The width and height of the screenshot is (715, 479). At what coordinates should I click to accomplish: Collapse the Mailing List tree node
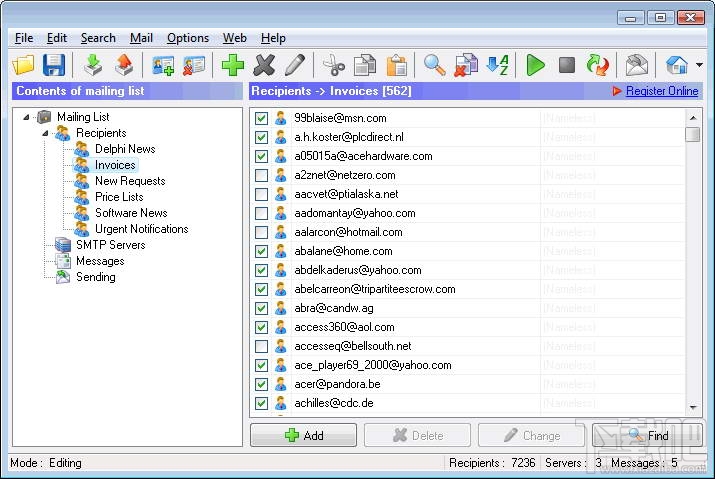click(x=26, y=117)
